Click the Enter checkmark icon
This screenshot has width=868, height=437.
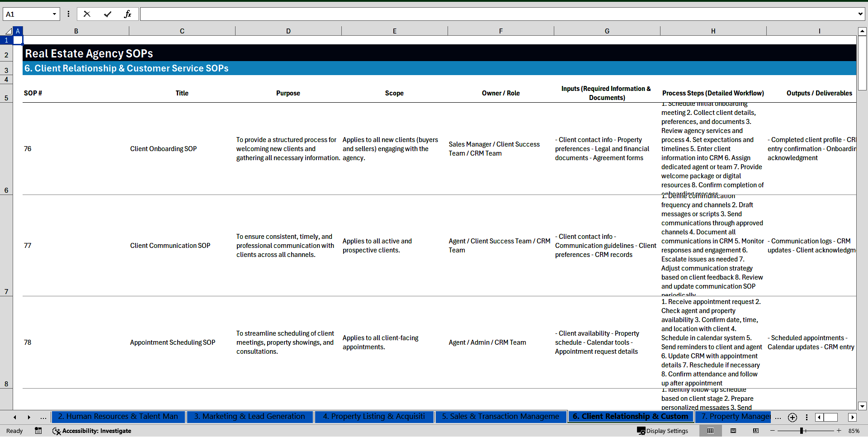108,14
